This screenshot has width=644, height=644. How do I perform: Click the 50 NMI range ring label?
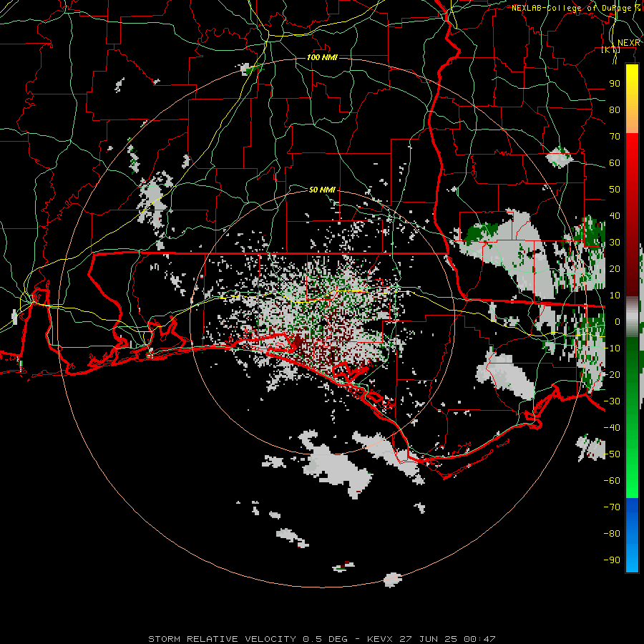pos(322,190)
